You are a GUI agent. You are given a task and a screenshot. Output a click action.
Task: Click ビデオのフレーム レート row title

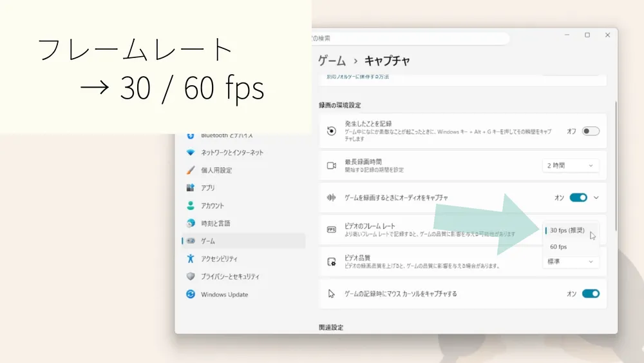(x=370, y=226)
